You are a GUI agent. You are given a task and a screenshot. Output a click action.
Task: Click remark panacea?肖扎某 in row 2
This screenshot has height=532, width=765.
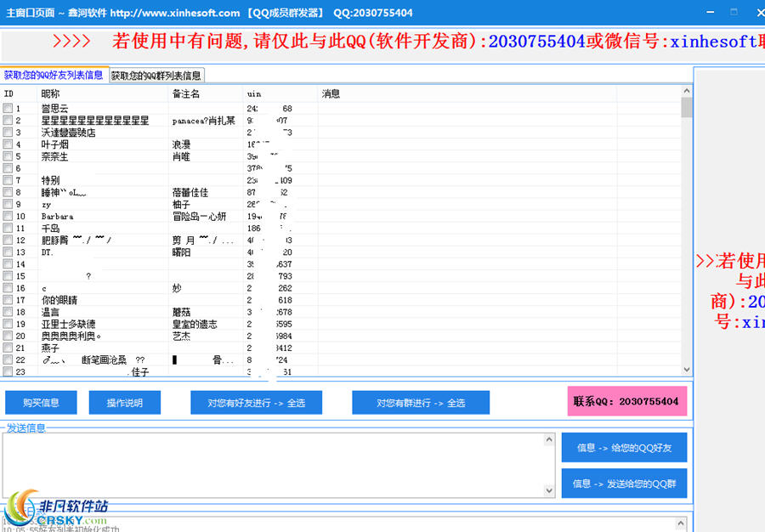click(x=203, y=121)
